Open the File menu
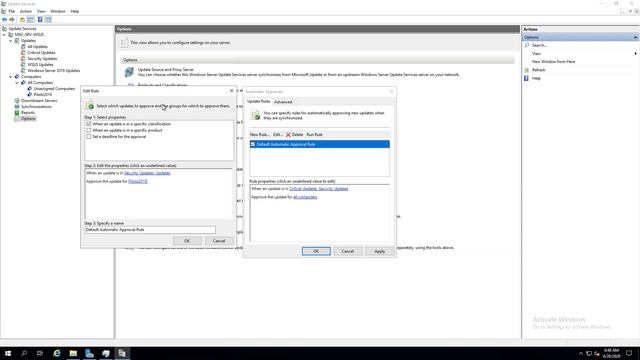 pos(11,11)
